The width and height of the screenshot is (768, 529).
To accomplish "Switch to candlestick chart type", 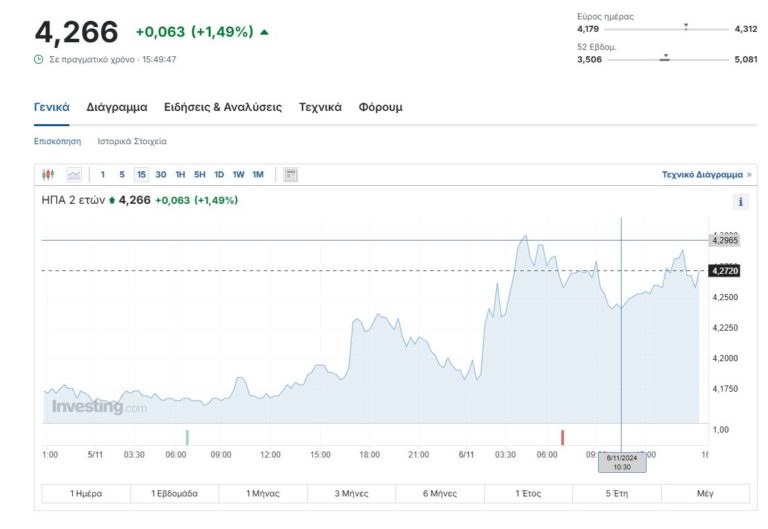I will click(x=48, y=174).
